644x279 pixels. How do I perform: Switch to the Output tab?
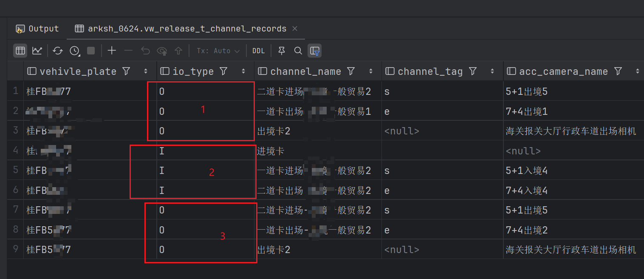point(37,29)
